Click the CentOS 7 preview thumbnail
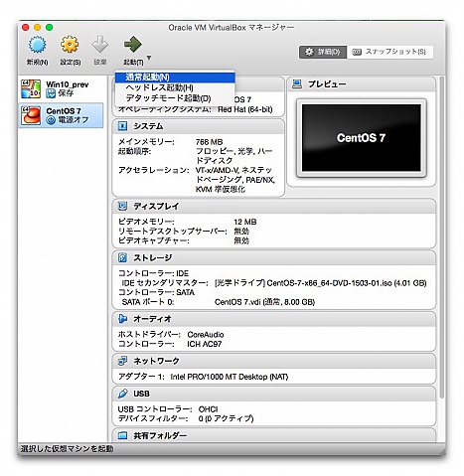 361,138
